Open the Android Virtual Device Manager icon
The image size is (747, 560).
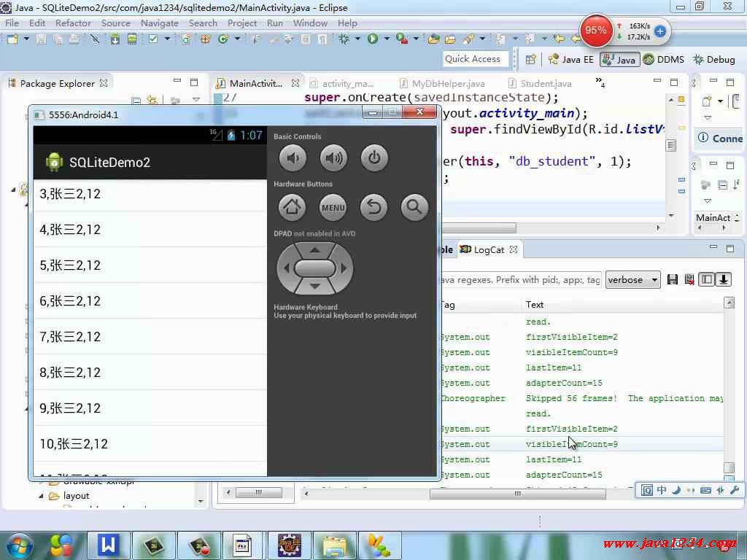click(132, 39)
